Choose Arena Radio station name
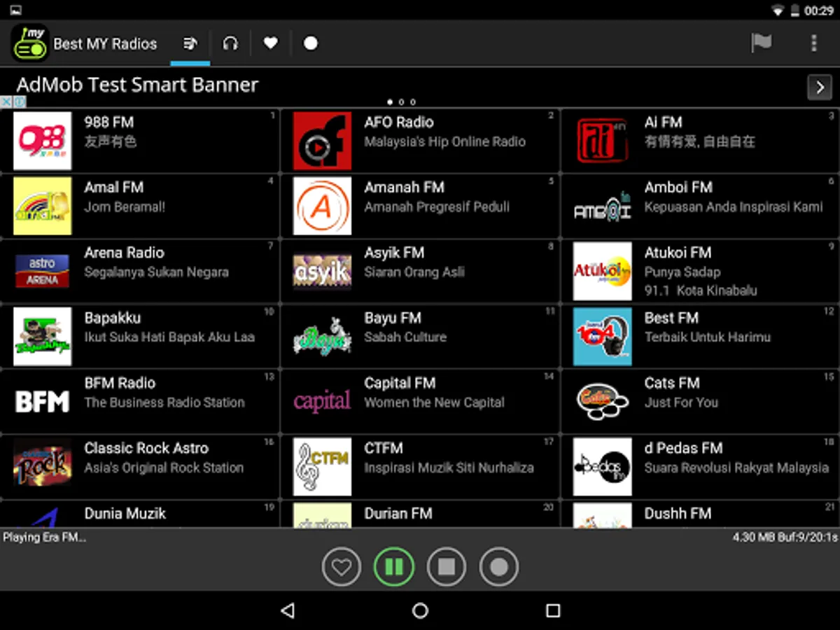The image size is (840, 630). coord(124,252)
